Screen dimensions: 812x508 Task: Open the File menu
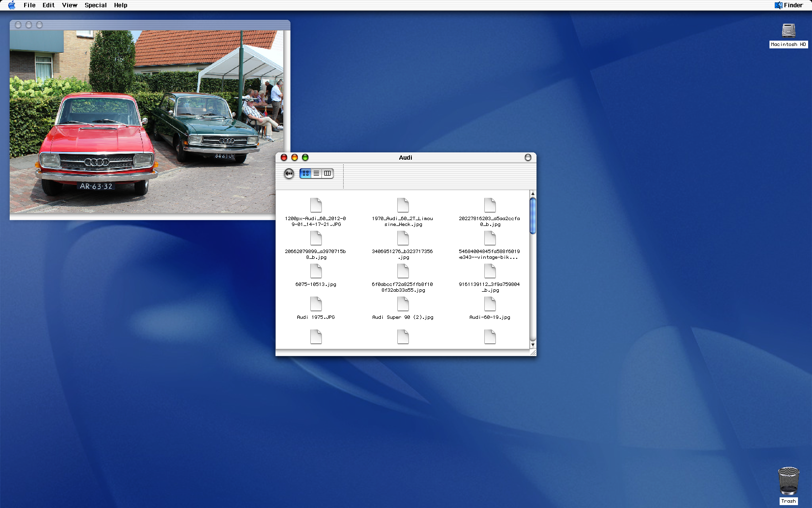pos(29,5)
